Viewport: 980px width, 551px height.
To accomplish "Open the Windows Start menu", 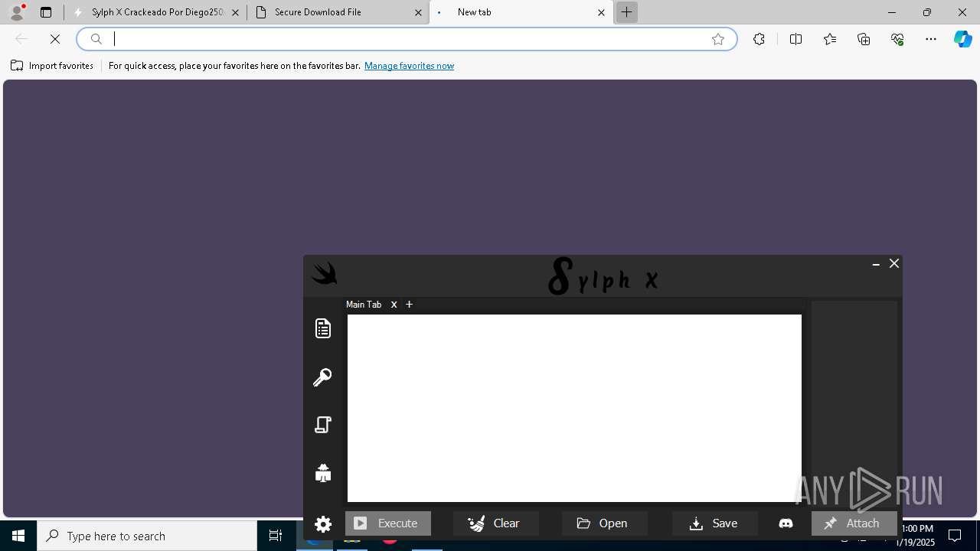I will (18, 536).
